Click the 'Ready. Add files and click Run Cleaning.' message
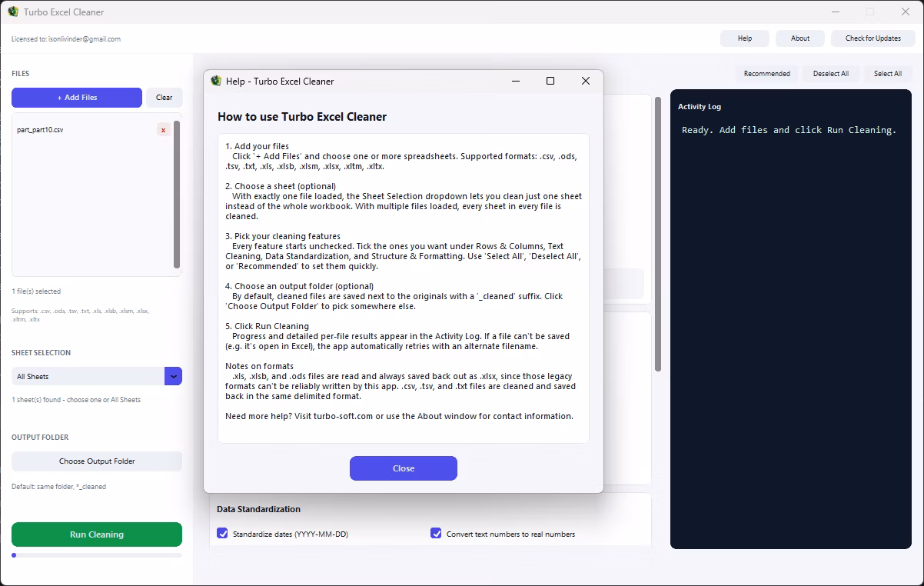 click(789, 130)
